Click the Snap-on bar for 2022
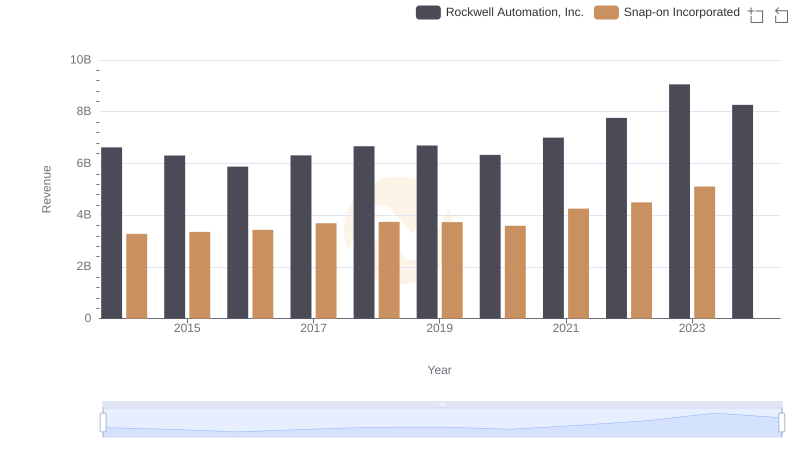Screen dimensions: 800x461 point(641,261)
